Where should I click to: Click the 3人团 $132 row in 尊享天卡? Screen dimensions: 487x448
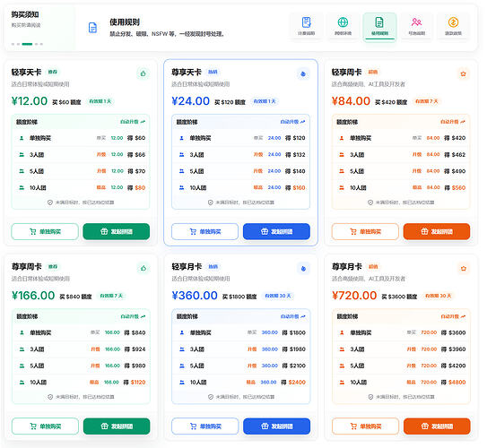click(x=240, y=154)
